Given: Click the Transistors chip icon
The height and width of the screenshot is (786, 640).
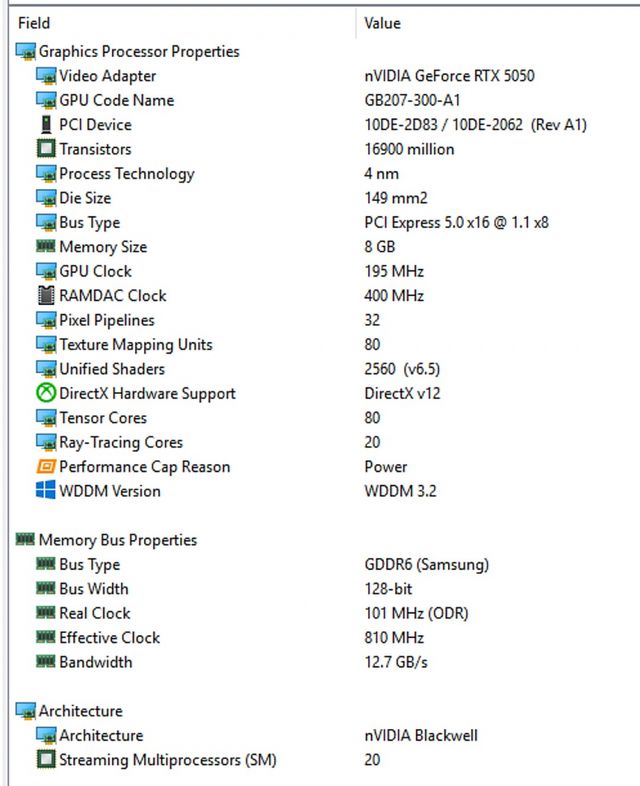Looking at the screenshot, I should pyautogui.click(x=46, y=149).
